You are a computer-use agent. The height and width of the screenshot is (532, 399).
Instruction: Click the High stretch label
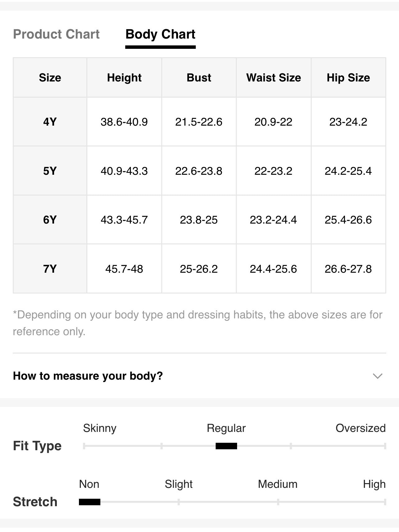[374, 484]
